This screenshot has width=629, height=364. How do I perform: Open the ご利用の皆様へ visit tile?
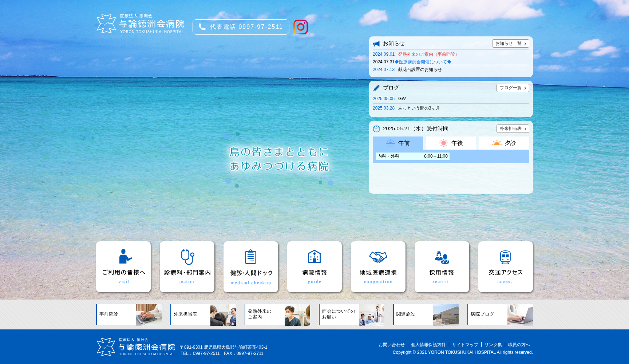pos(123,266)
